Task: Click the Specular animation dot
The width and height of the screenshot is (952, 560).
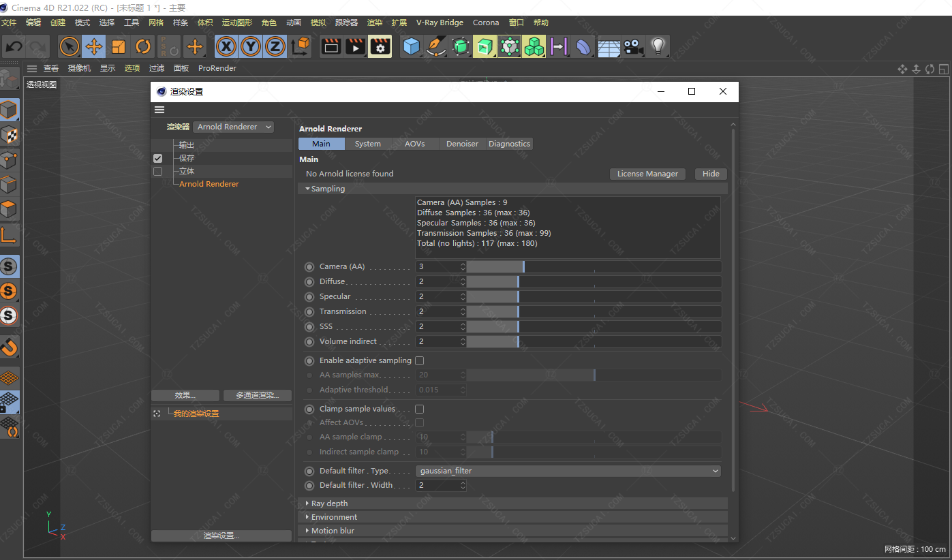Action: click(309, 296)
